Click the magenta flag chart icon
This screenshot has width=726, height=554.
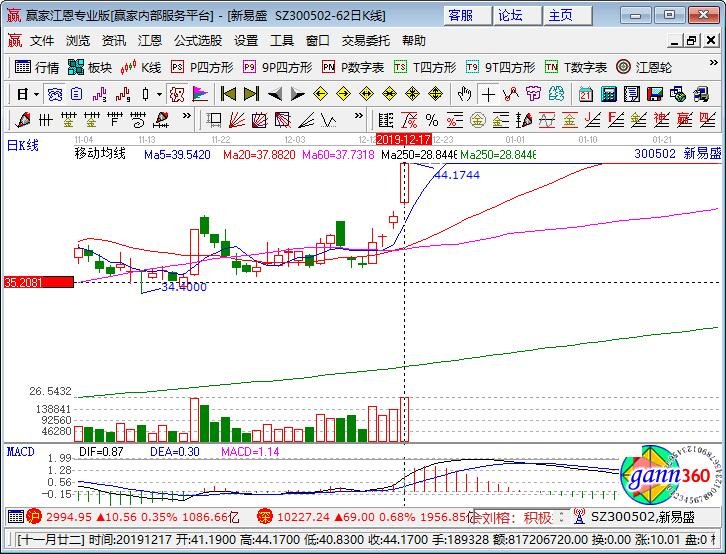[200, 95]
